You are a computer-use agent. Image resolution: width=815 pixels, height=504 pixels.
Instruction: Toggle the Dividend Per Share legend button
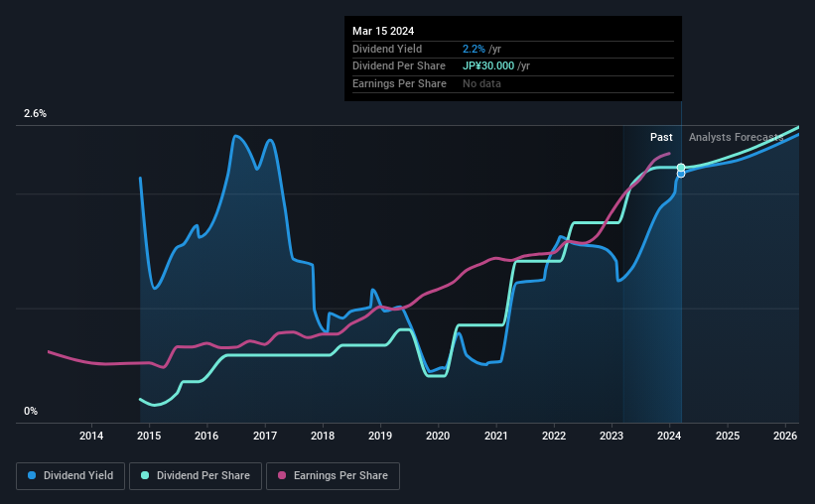click(x=196, y=476)
